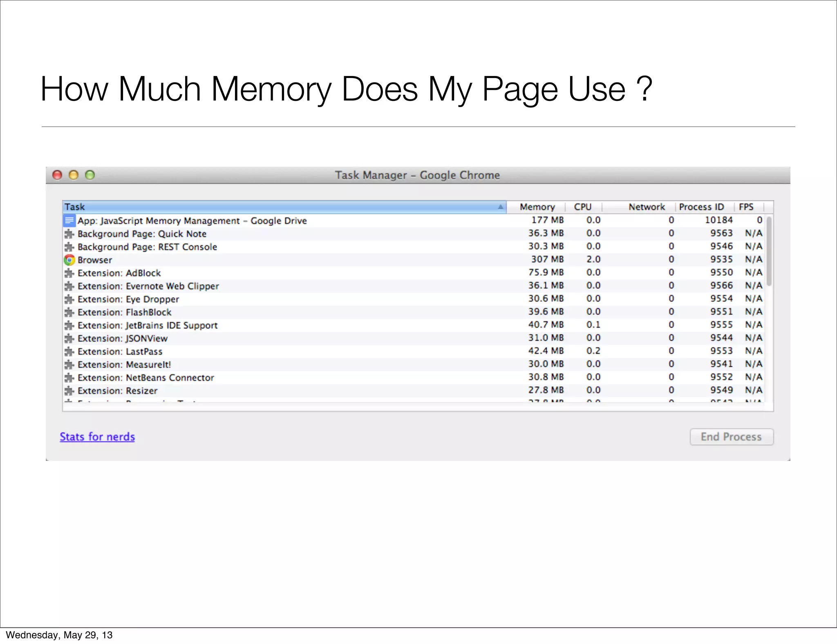Click the CPU value 0.2
This screenshot has height=644, width=837.
(x=593, y=351)
